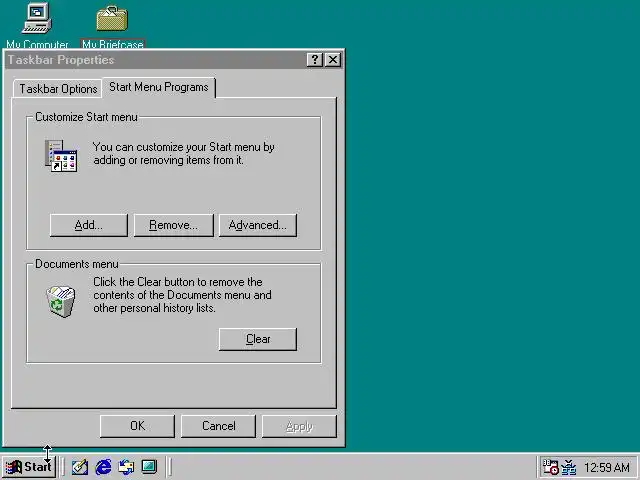Open the Start menu
Image resolution: width=640 pixels, height=480 pixels.
tap(29, 467)
